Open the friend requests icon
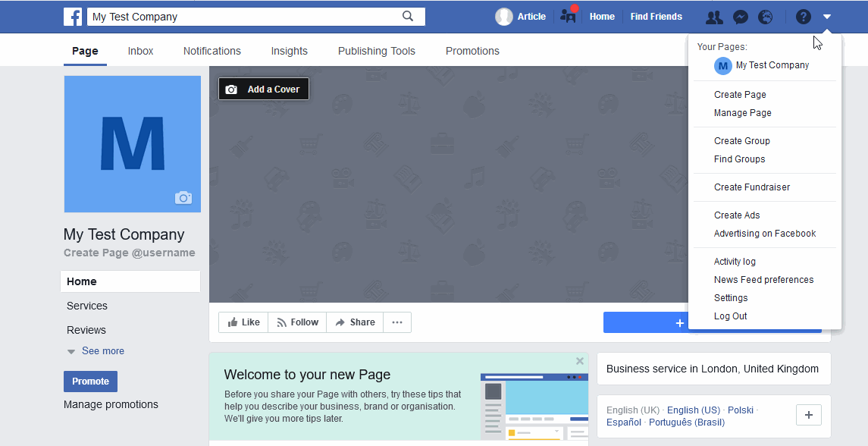The width and height of the screenshot is (868, 446). coord(714,17)
